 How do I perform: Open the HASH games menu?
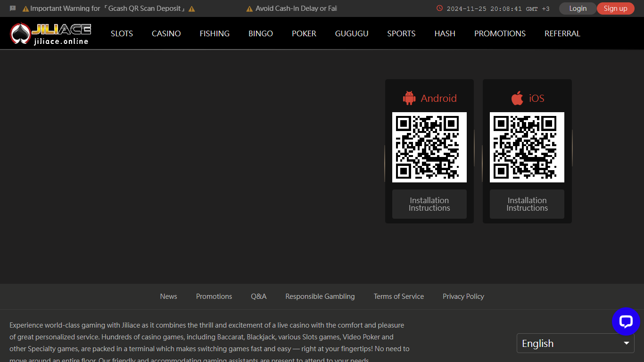pos(445,33)
